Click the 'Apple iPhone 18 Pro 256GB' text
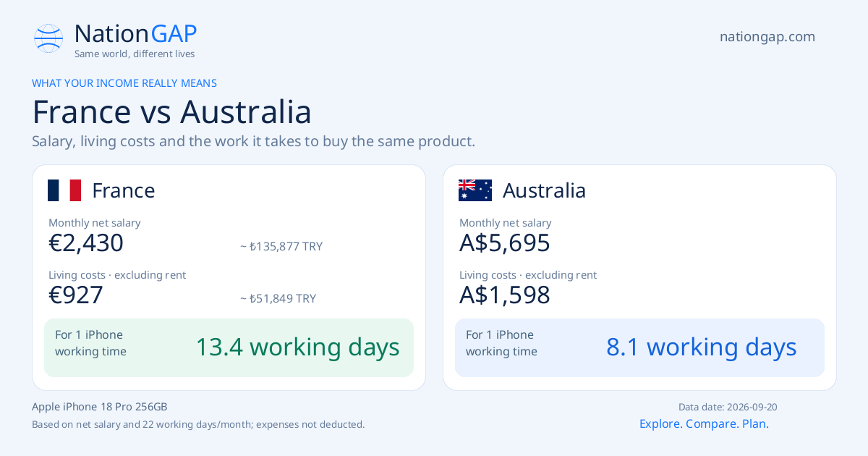 [x=100, y=407]
